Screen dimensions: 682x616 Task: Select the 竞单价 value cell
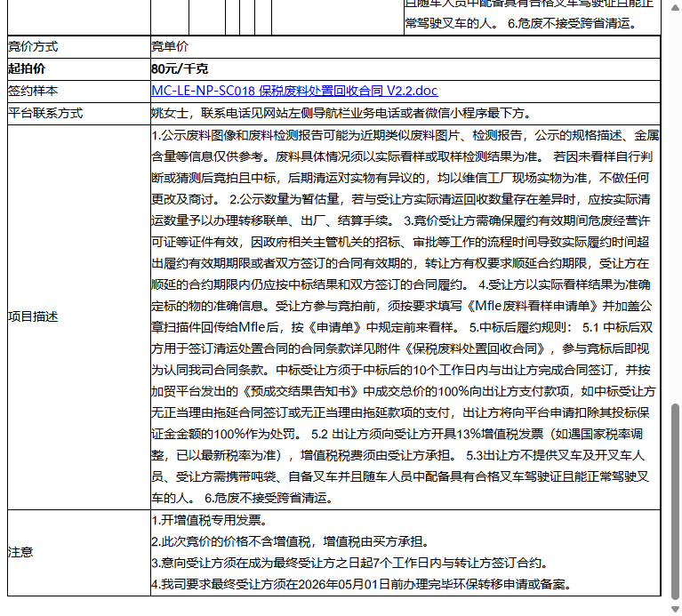[405, 46]
